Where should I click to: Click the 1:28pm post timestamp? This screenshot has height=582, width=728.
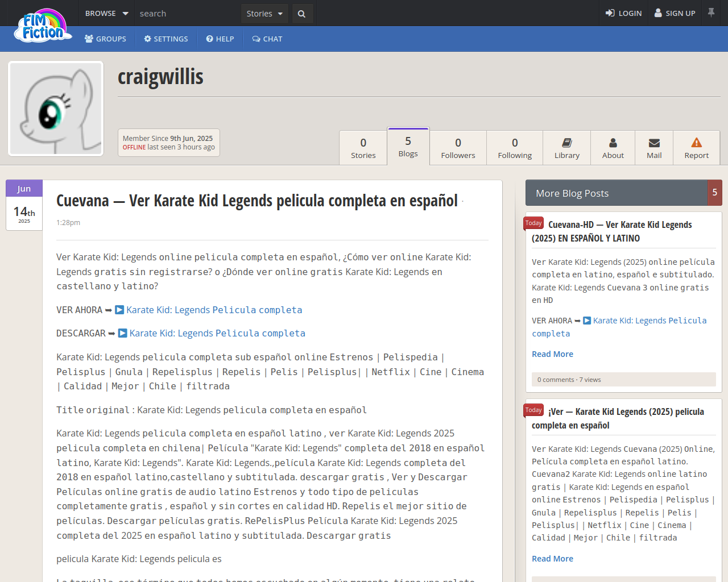pyautogui.click(x=68, y=222)
